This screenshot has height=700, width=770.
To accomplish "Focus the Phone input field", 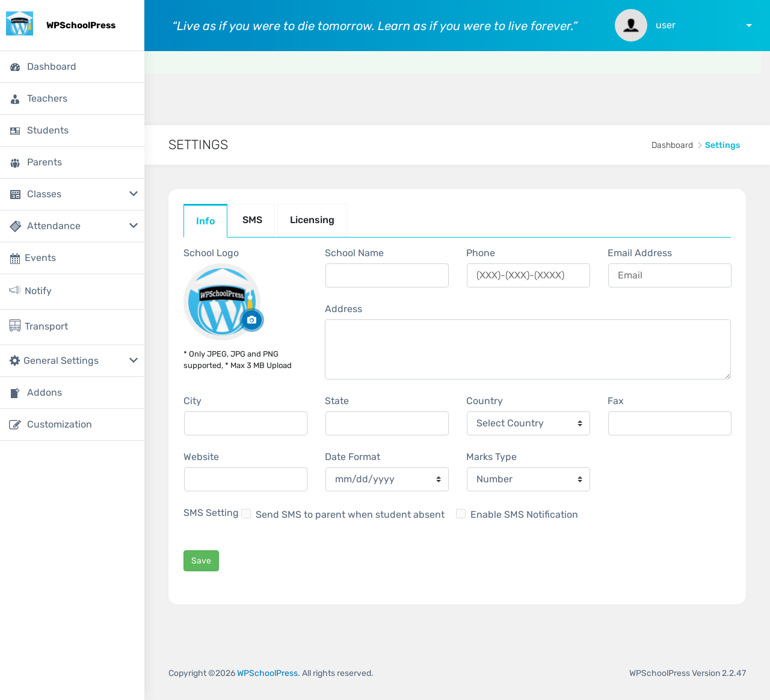I will (x=528, y=275).
